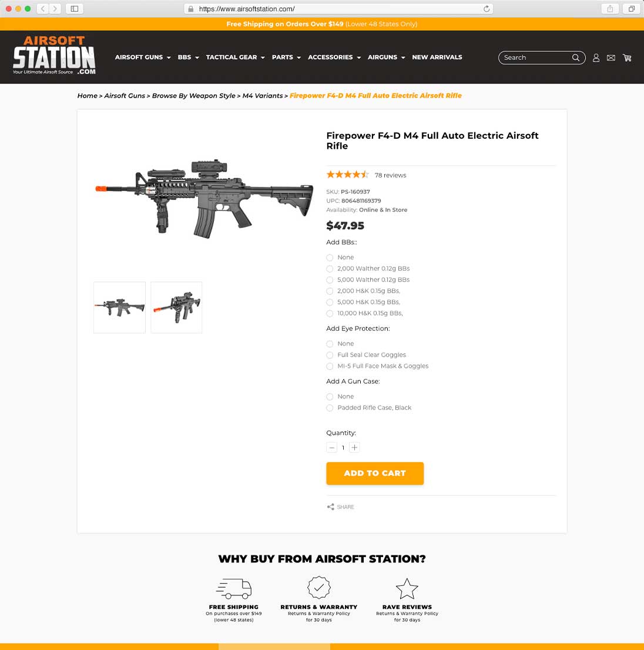Click the search magnifier icon
644x650 pixels.
coord(576,58)
